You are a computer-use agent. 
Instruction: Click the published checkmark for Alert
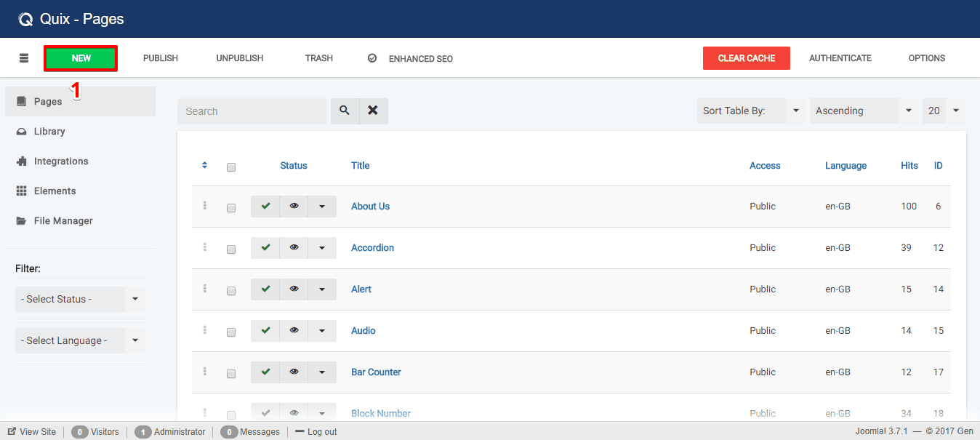(265, 289)
